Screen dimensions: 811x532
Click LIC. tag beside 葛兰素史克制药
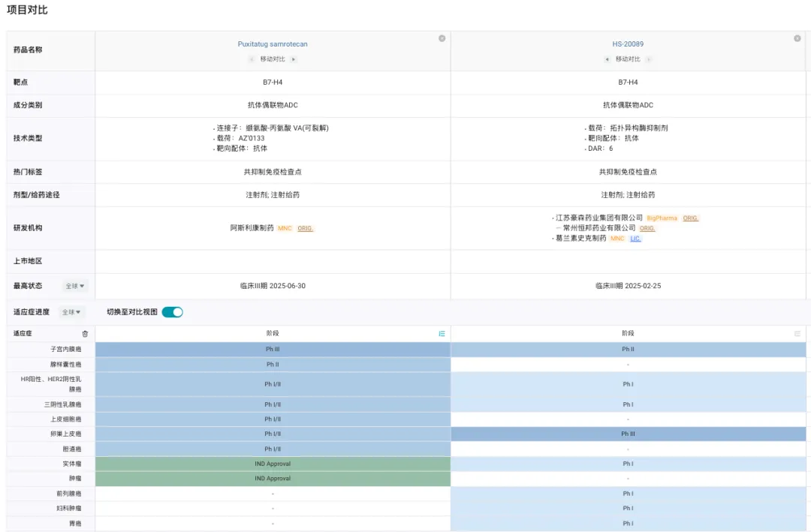(635, 239)
